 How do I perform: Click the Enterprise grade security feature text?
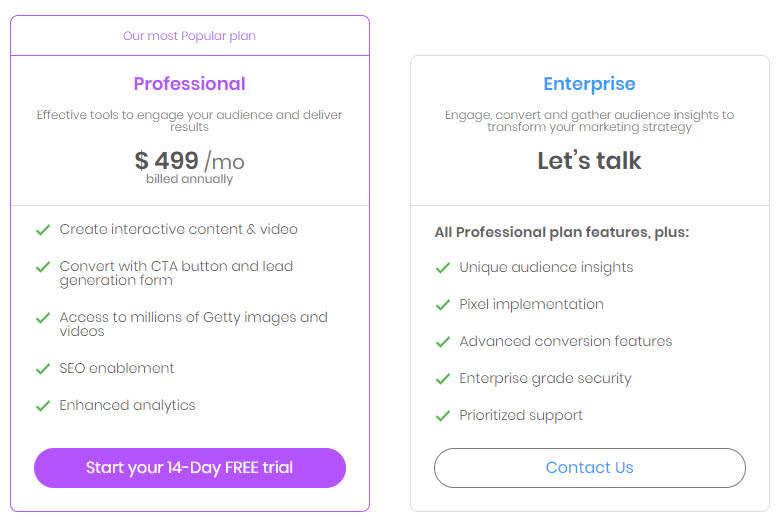point(545,379)
